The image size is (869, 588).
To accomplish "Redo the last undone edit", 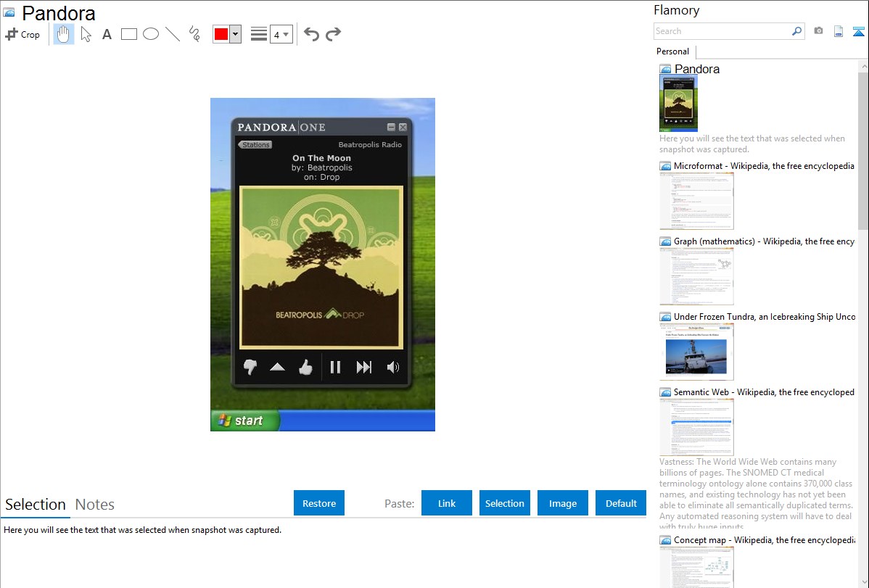I will (333, 34).
